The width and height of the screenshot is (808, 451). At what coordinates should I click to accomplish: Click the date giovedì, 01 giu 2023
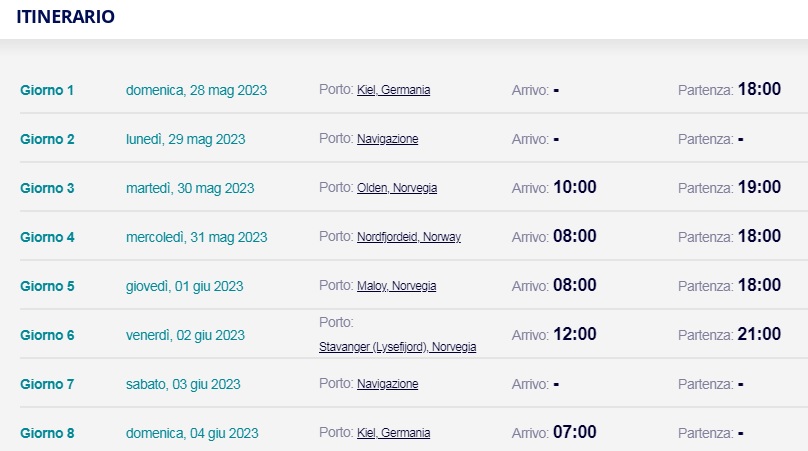(184, 286)
